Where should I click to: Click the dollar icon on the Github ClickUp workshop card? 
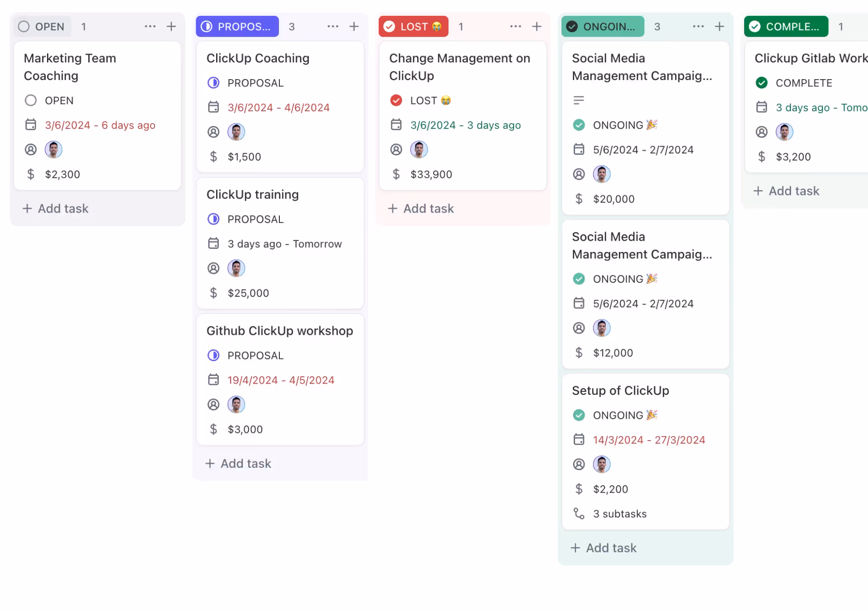[213, 429]
